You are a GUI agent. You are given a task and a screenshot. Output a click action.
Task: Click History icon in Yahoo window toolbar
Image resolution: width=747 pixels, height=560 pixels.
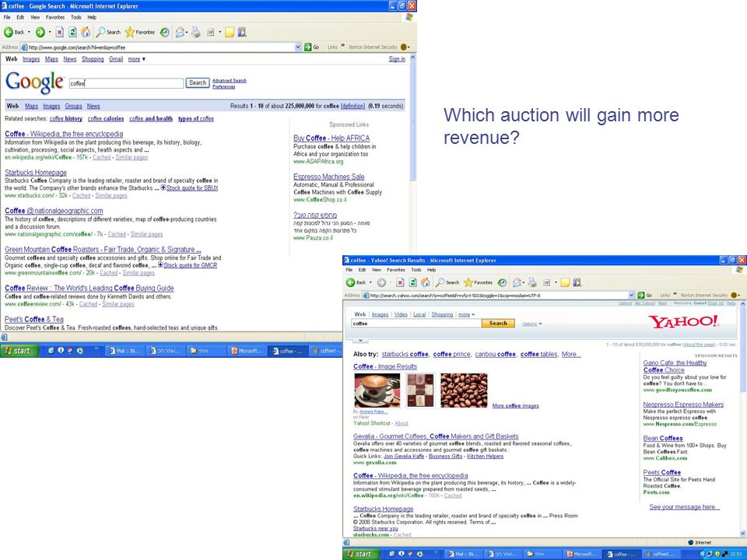tap(502, 282)
